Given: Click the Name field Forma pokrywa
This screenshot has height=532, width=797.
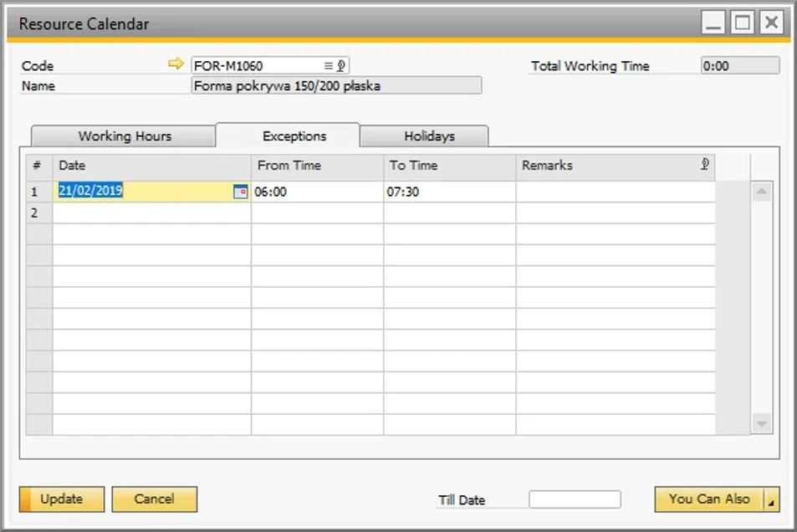Looking at the screenshot, I should tap(336, 85).
